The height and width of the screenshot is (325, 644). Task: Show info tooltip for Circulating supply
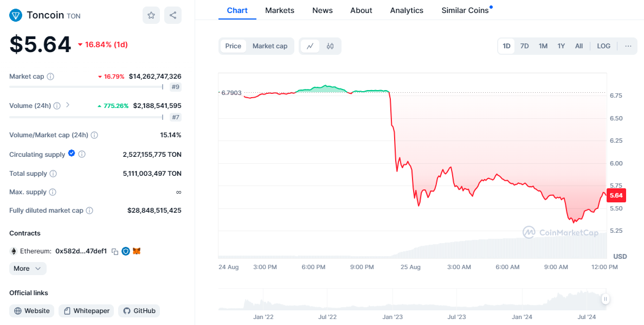click(x=82, y=155)
